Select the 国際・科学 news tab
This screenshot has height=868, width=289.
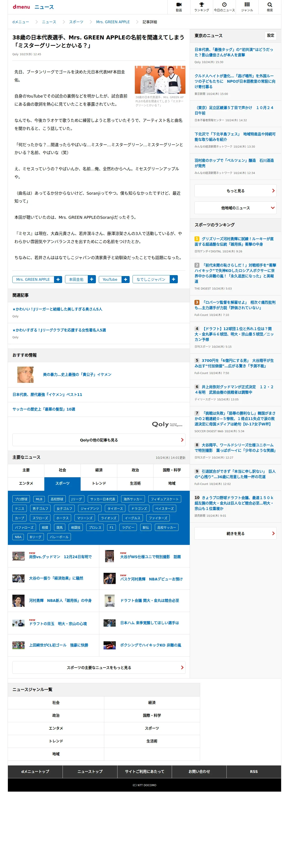coord(172,470)
